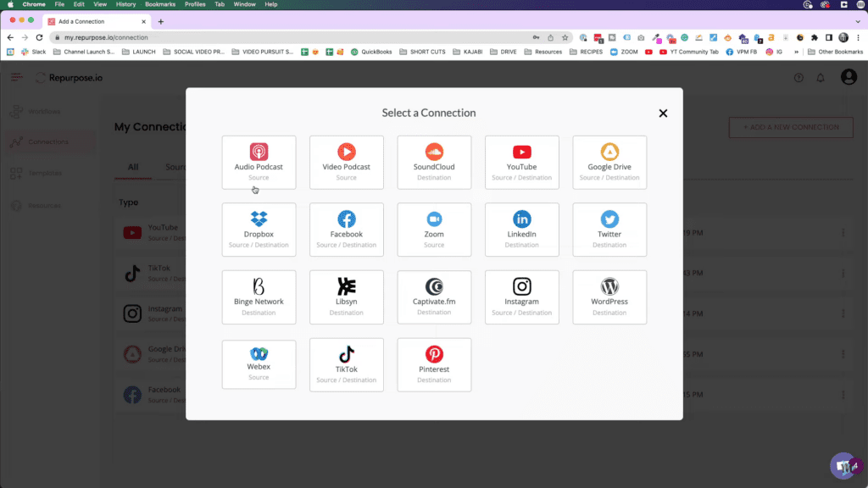Close the Add a Connection browser tab
This screenshot has width=868, height=488.
(143, 21)
